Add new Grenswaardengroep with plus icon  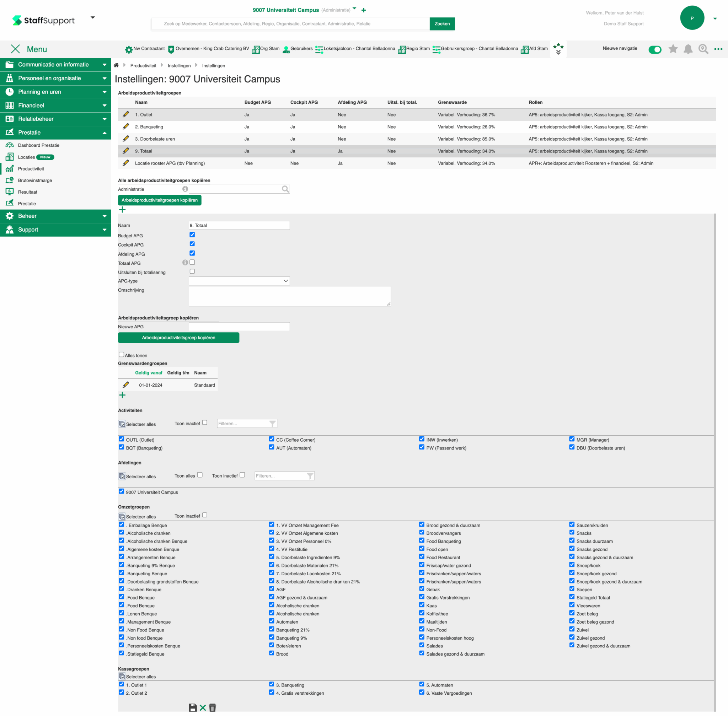tap(122, 395)
